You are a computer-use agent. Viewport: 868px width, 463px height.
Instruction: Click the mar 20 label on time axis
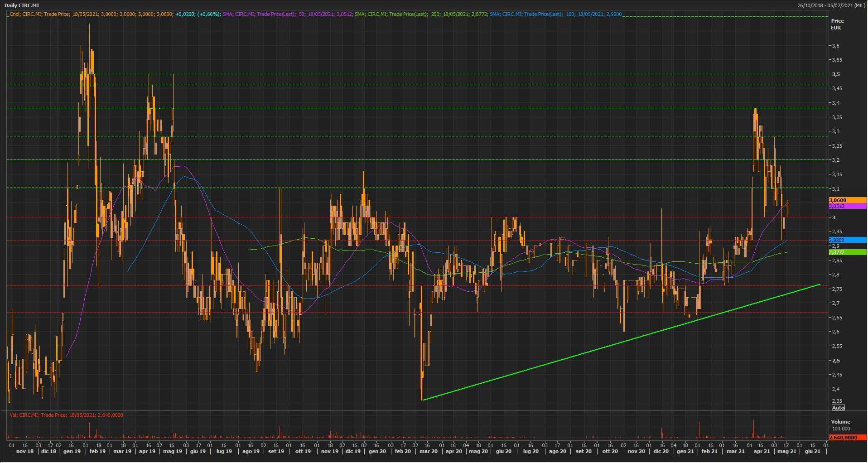tap(429, 451)
